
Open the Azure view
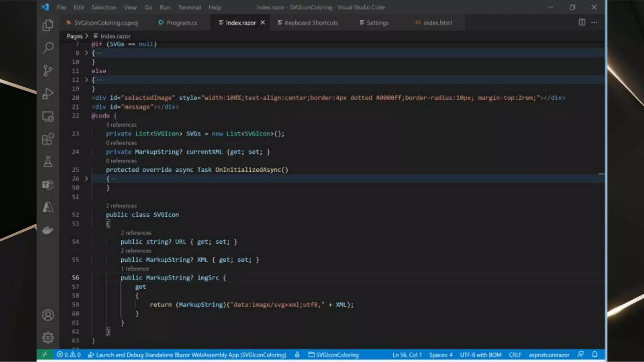(x=48, y=207)
